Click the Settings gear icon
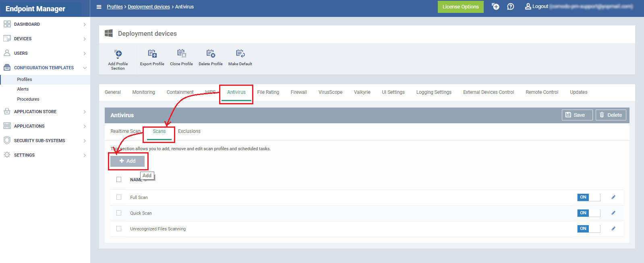This screenshot has height=263, width=644. (7, 155)
